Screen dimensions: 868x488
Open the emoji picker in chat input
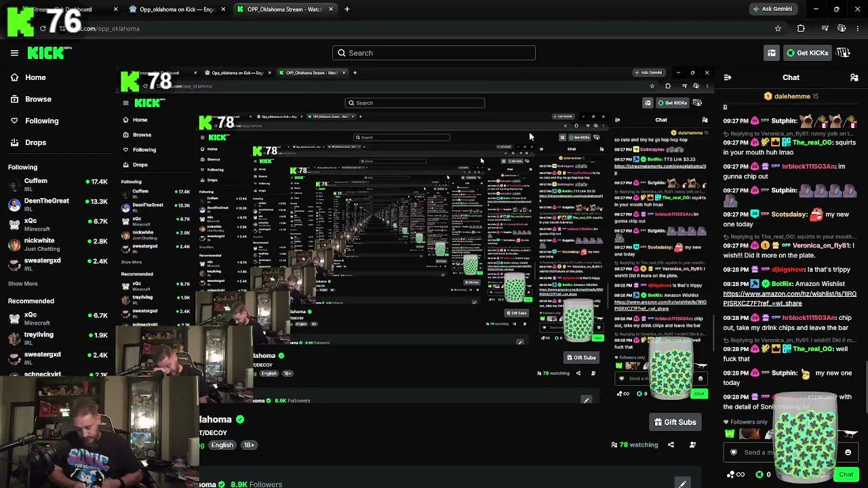(x=848, y=452)
